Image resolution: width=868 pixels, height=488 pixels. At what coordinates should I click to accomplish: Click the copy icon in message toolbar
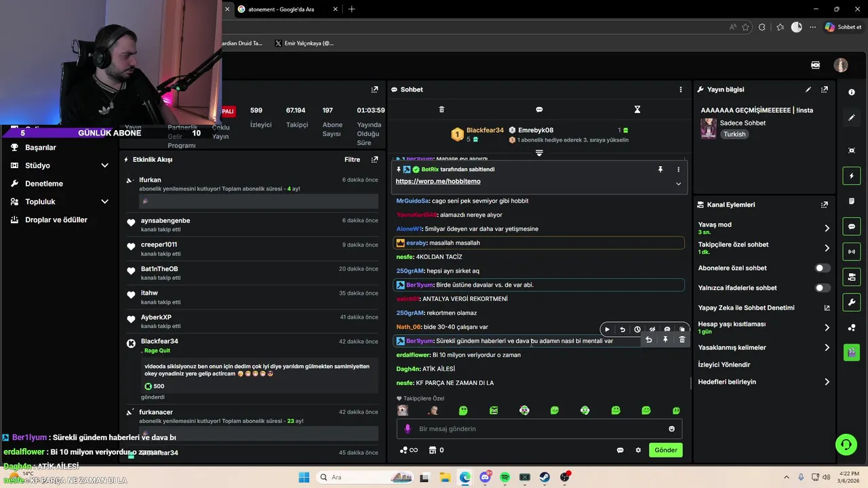pyautogui.click(x=682, y=329)
